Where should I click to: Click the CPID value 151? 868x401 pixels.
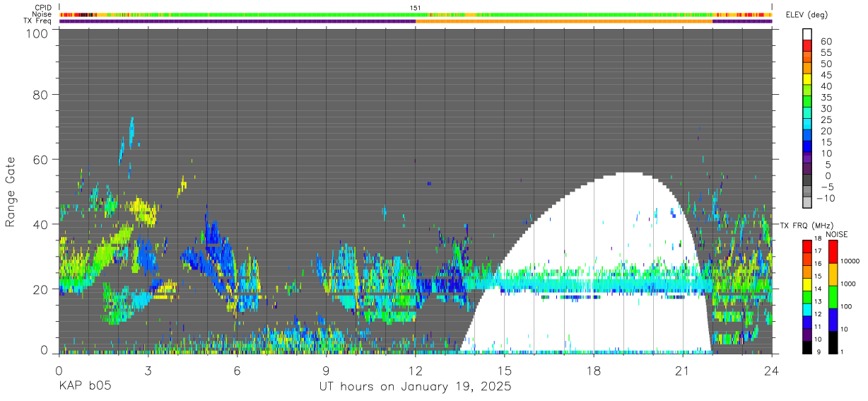click(415, 8)
